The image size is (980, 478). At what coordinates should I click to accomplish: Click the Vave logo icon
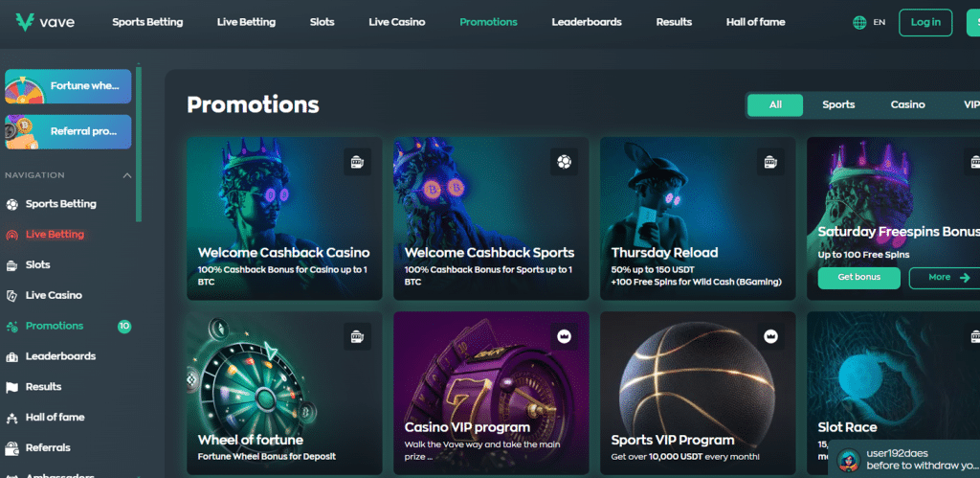point(25,22)
